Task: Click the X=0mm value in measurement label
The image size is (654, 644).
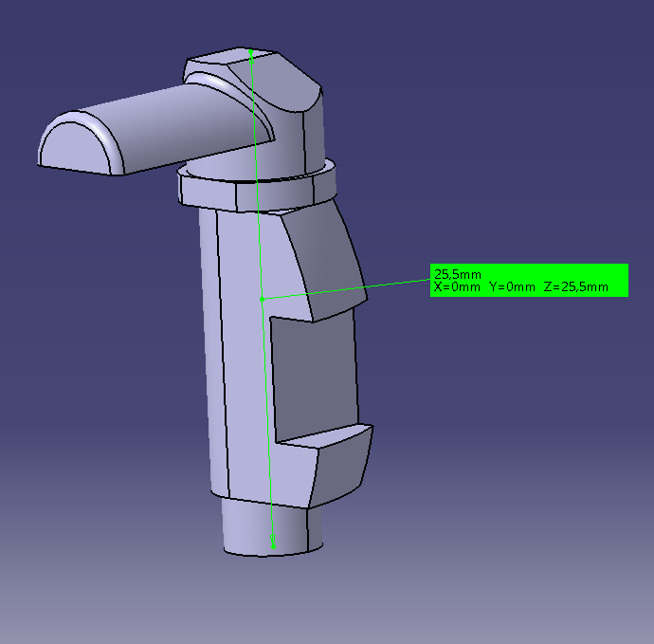Action: [457, 287]
